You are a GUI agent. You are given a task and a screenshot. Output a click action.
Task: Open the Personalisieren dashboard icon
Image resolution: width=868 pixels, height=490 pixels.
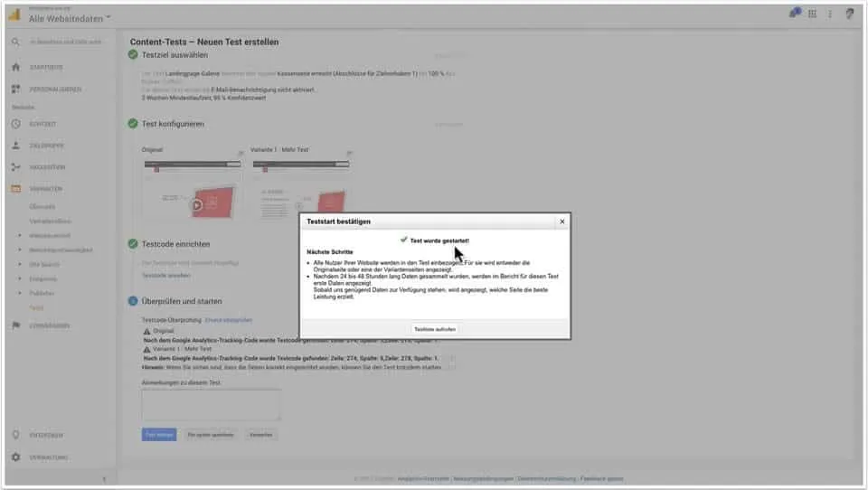[15, 89]
